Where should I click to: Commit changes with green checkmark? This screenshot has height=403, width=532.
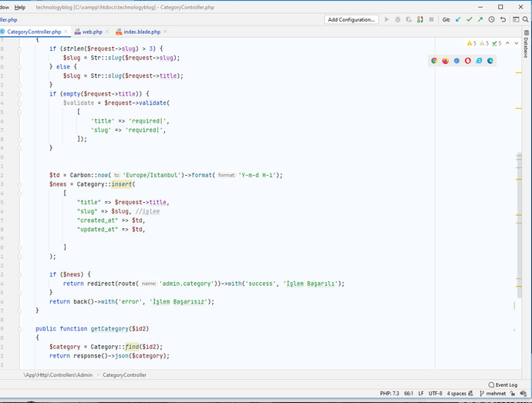pyautogui.click(x=470, y=20)
